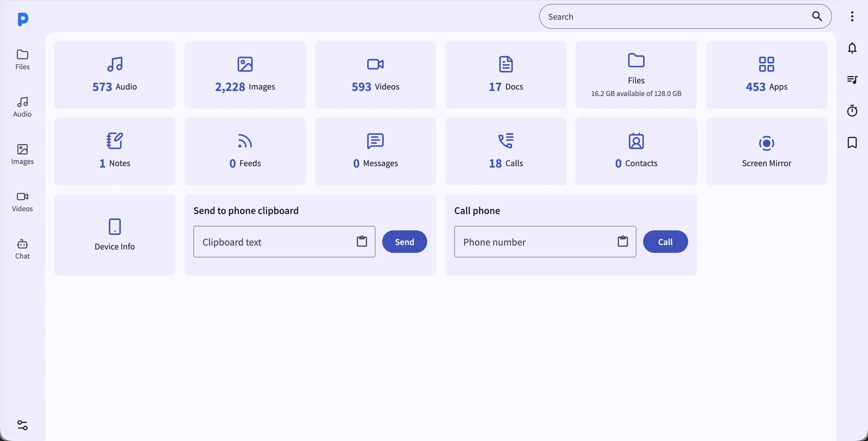Image resolution: width=868 pixels, height=441 pixels.
Task: Open the timer stopwatch icon
Action: [852, 111]
